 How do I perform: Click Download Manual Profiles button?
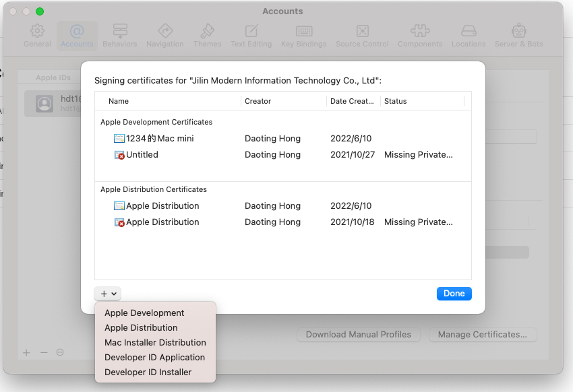point(359,334)
